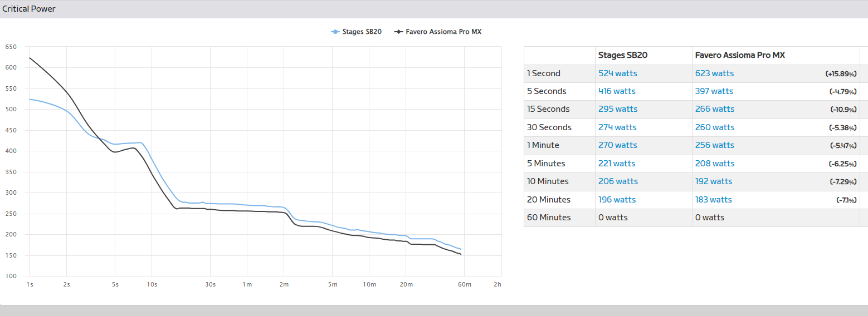
Task: Open Favero 256 watts link for 1 Minute
Action: [715, 145]
